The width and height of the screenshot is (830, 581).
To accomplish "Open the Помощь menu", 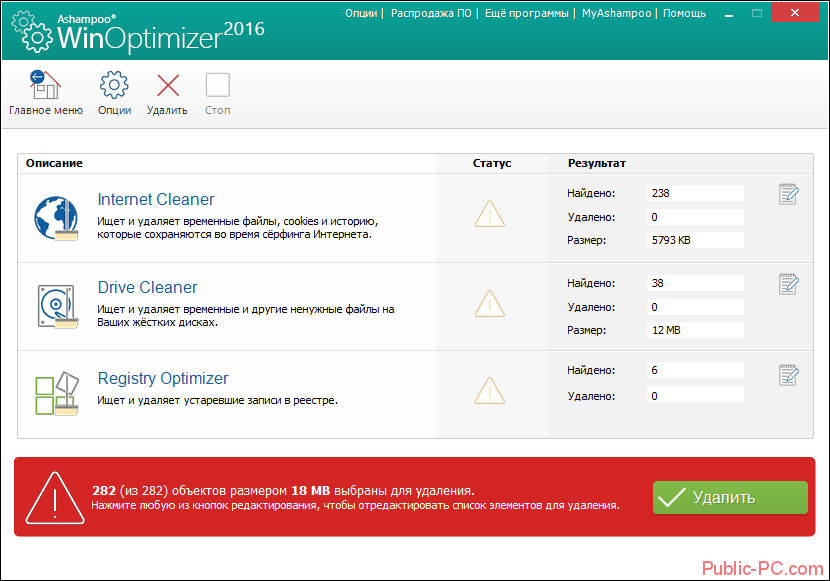I will coord(683,14).
